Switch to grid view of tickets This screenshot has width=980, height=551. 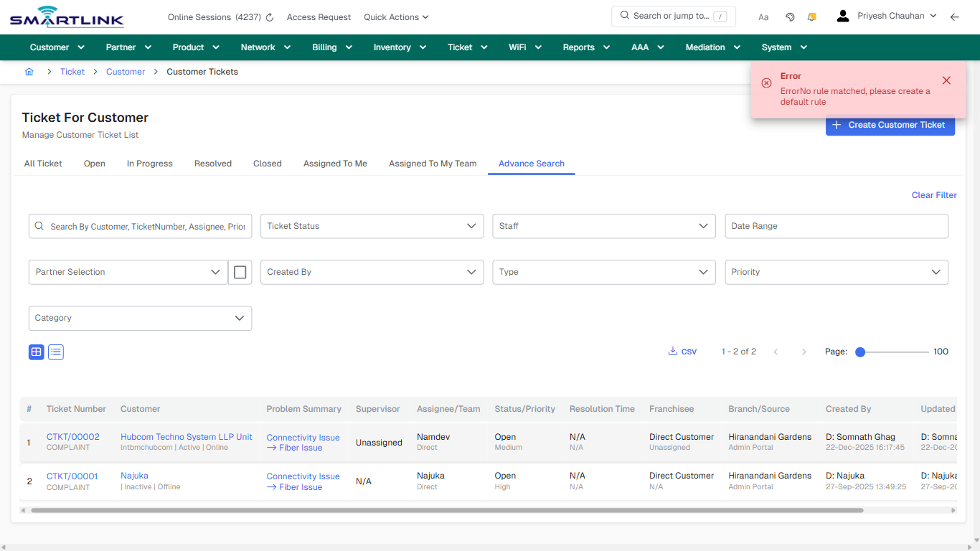point(36,352)
